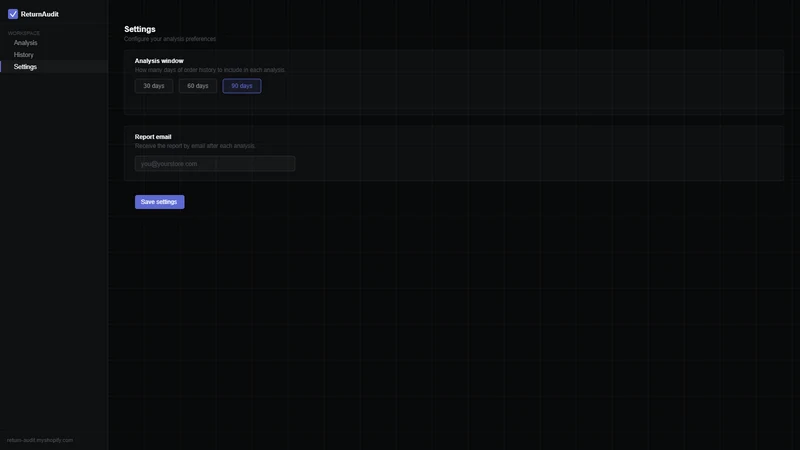Image resolution: width=800 pixels, height=450 pixels.
Task: Click the WORKSPACE sidebar label
Action: 23,33
